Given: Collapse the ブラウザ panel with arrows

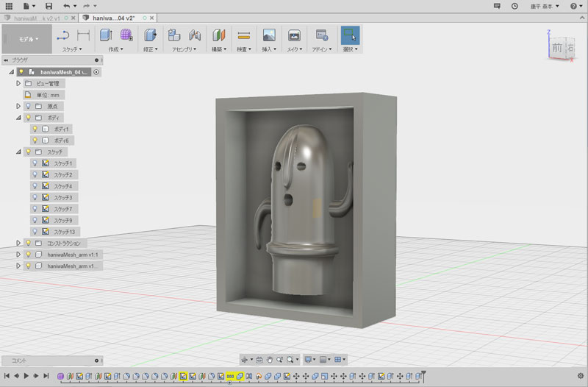Looking at the screenshot, I should [x=6, y=60].
